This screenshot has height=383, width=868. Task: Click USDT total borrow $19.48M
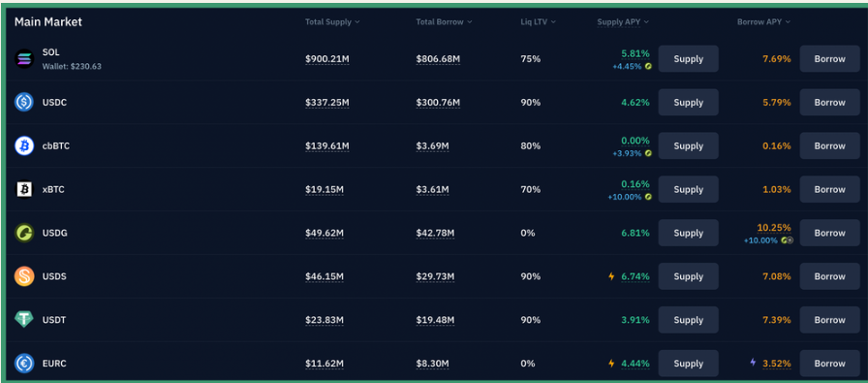[436, 320]
